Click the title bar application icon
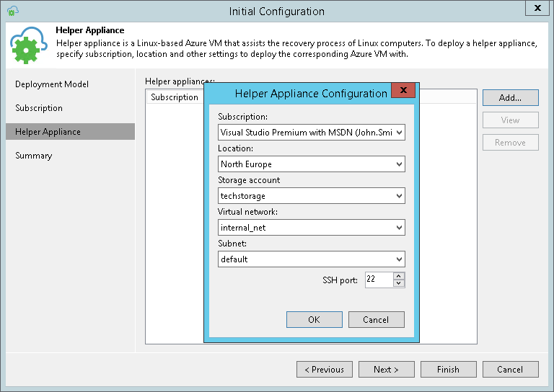554x392 pixels. (x=13, y=11)
